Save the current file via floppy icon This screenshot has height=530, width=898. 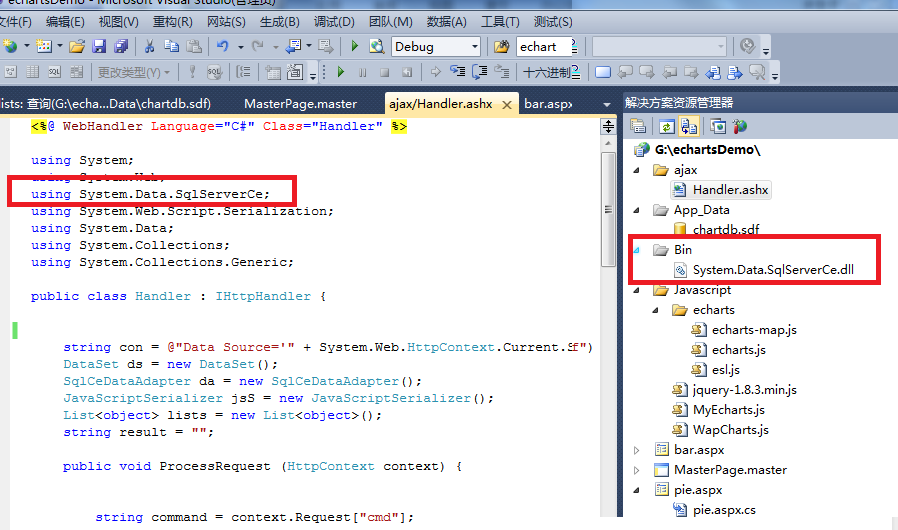click(x=99, y=46)
